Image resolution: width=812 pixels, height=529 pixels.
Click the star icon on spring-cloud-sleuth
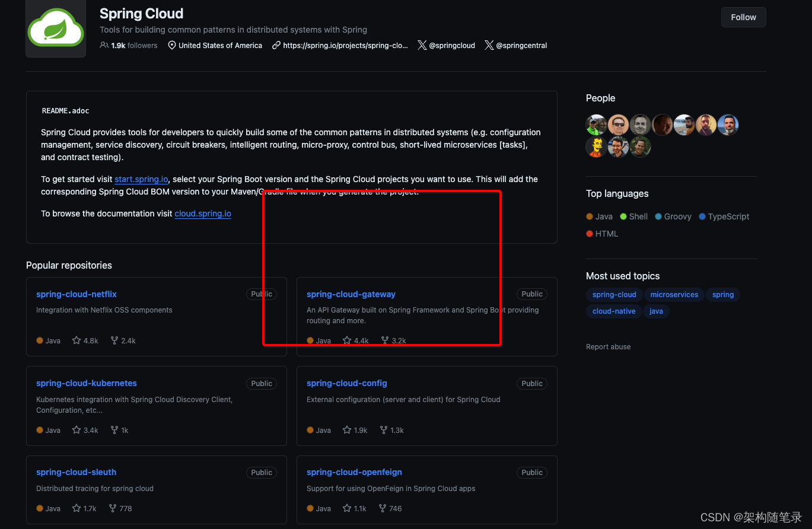[75, 508]
